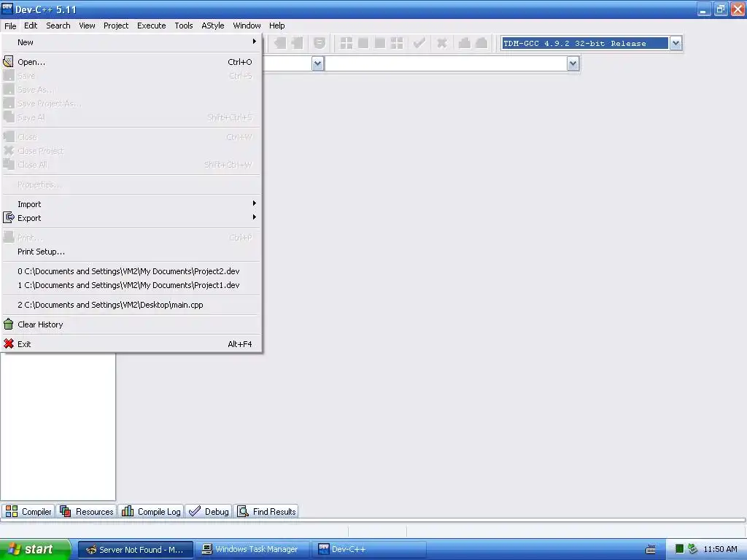Viewport: 747px width, 560px height.
Task: Open recent file Project2.dev
Action: 131,271
